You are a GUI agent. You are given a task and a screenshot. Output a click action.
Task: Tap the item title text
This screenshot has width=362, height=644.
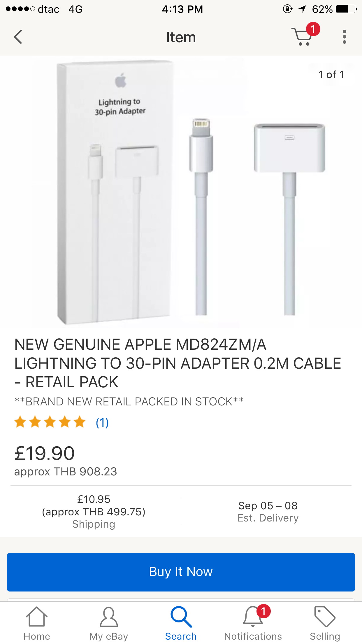[178, 363]
